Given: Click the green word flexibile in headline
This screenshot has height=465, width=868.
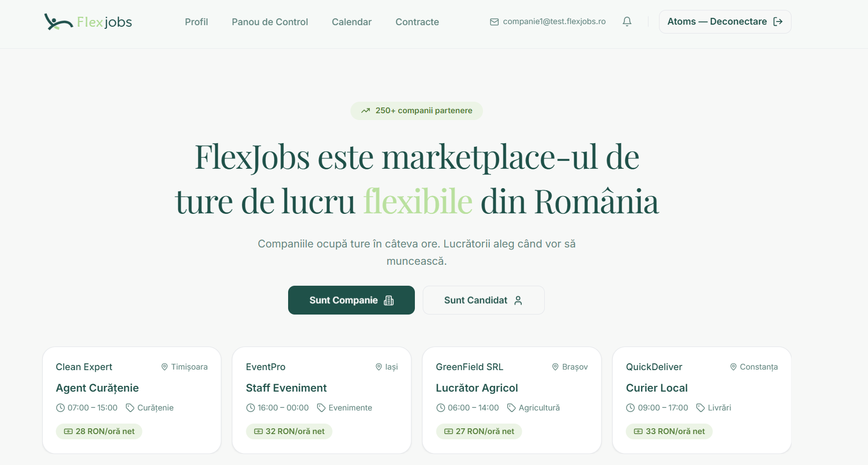Looking at the screenshot, I should [x=418, y=201].
